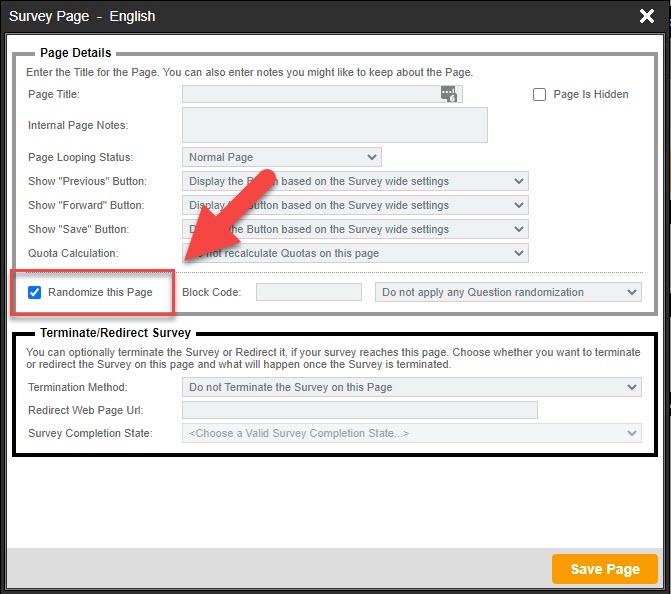This screenshot has width=671, height=594.
Task: Open the Question randomization dropdown
Action: 508,292
